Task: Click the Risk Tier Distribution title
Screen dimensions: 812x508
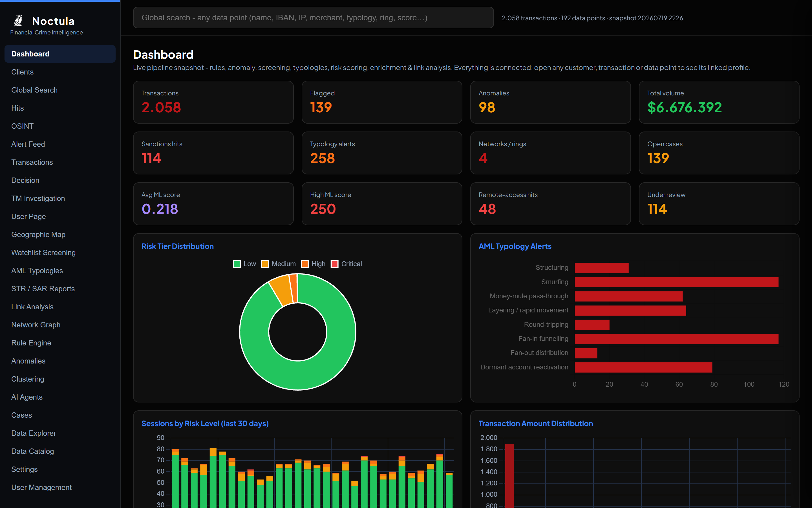Action: click(178, 246)
